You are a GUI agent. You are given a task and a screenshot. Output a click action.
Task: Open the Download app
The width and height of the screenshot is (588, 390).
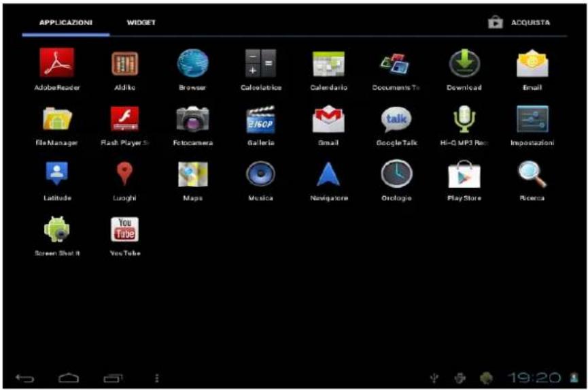click(x=464, y=63)
